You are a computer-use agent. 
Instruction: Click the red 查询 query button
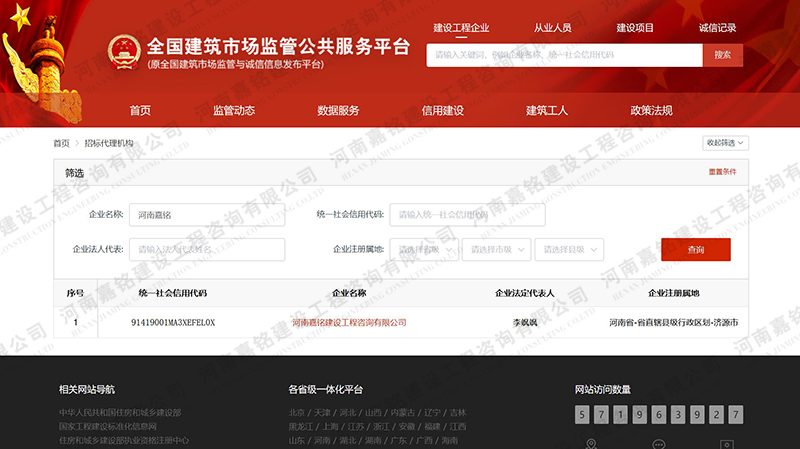tap(696, 250)
